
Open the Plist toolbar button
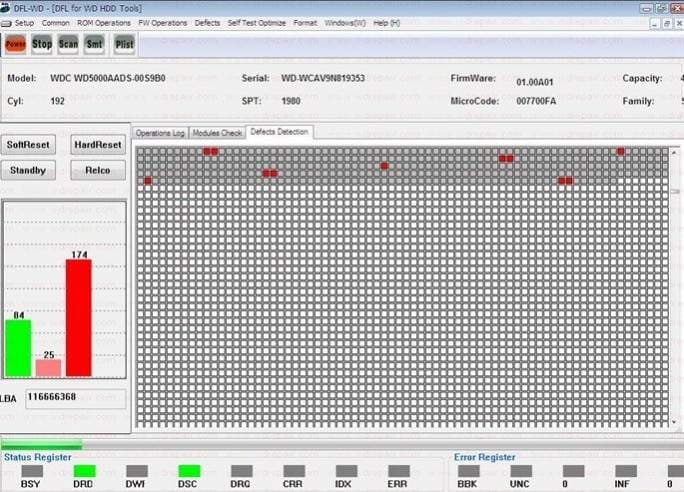click(x=124, y=44)
